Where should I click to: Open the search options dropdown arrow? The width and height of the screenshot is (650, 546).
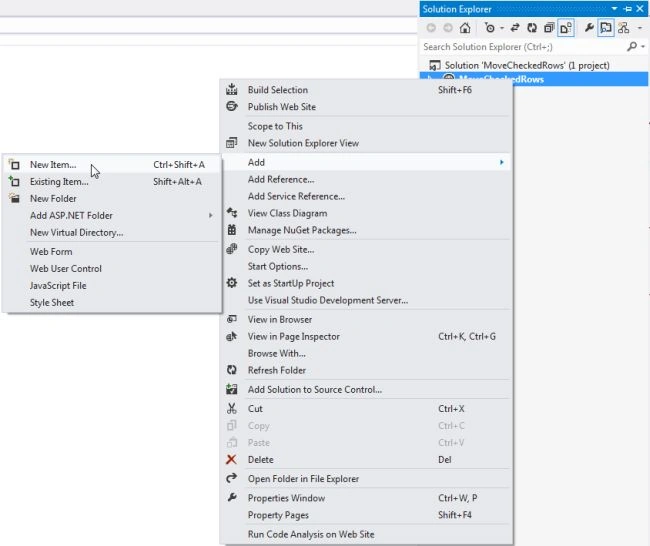click(x=643, y=46)
